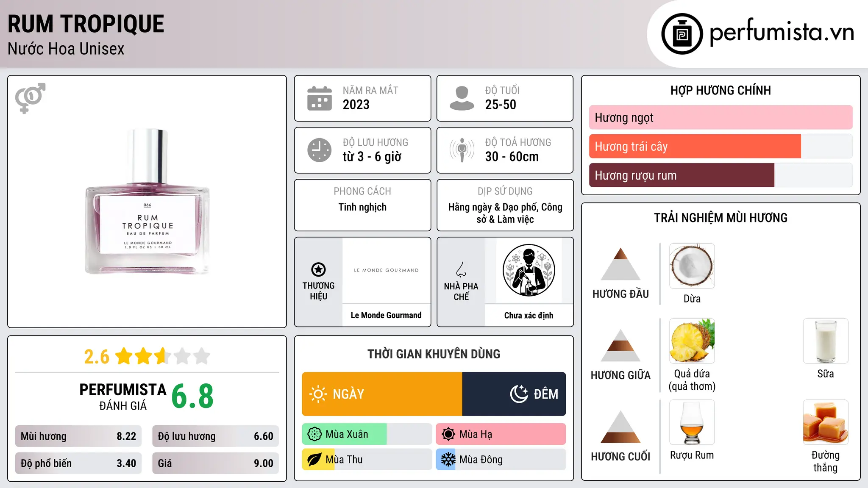Click the sillage icon beside Độ toả hương
The height and width of the screenshot is (488, 868).
(x=462, y=150)
